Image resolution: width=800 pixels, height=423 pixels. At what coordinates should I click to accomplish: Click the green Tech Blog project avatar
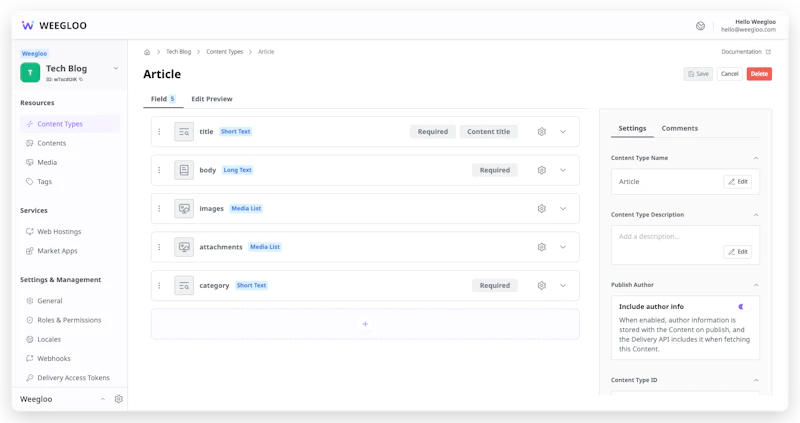click(30, 72)
